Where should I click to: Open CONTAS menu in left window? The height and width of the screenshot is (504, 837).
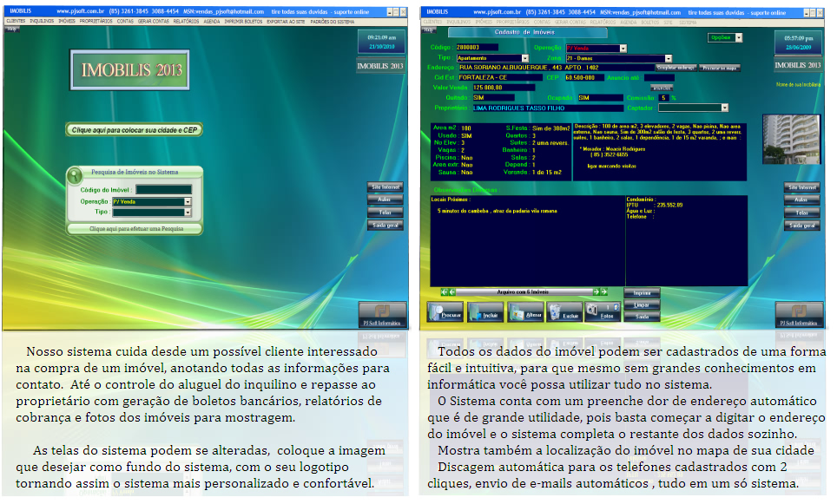pyautogui.click(x=125, y=22)
